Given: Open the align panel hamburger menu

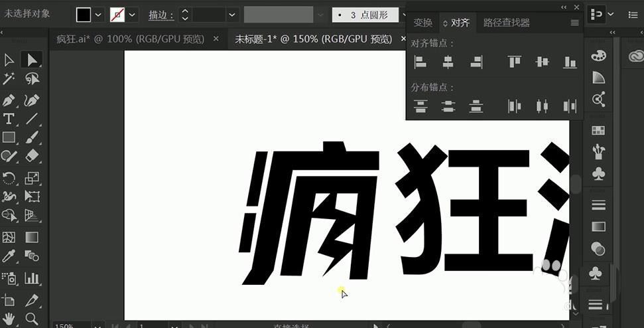Looking at the screenshot, I should point(574,23).
